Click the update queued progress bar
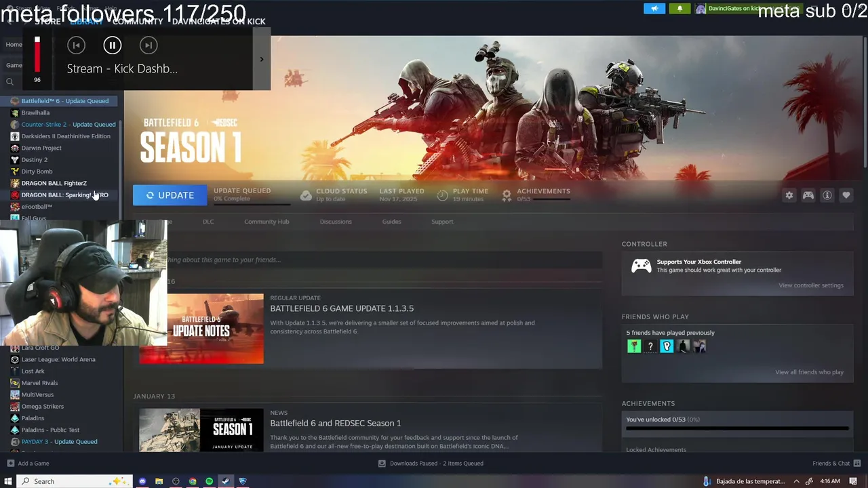The image size is (868, 488). [x=252, y=203]
